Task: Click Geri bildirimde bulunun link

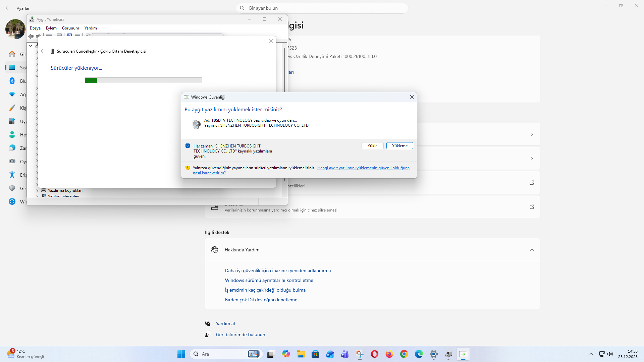Action: click(x=240, y=335)
